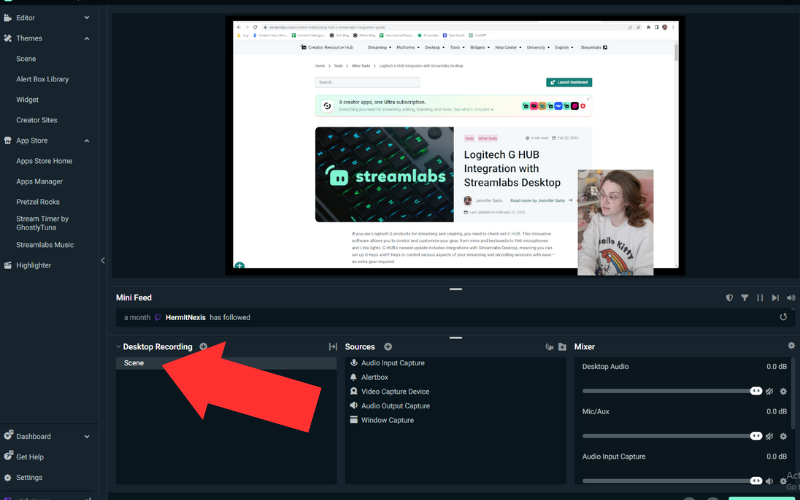
Task: Click the webcam overlay in preview
Action: [x=615, y=222]
